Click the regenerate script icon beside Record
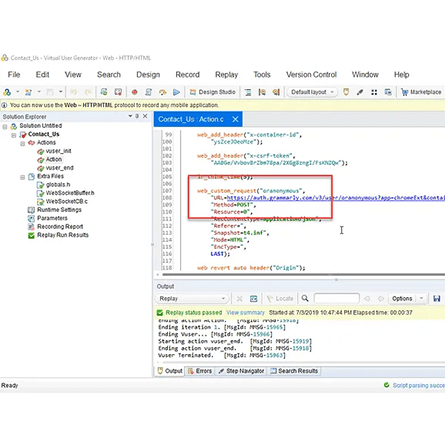 click(149, 92)
